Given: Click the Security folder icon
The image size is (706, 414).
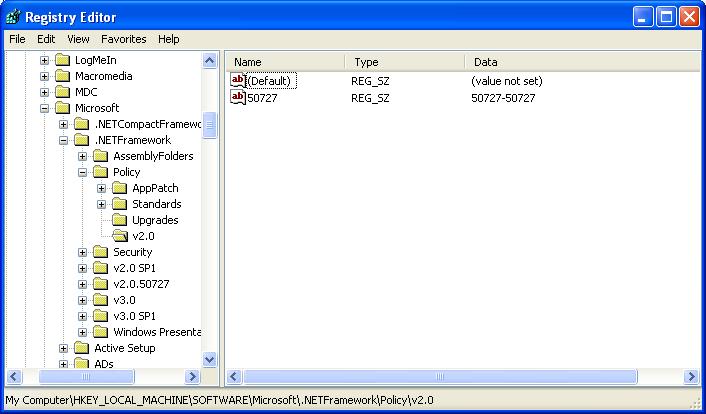Looking at the screenshot, I should 100,252.
